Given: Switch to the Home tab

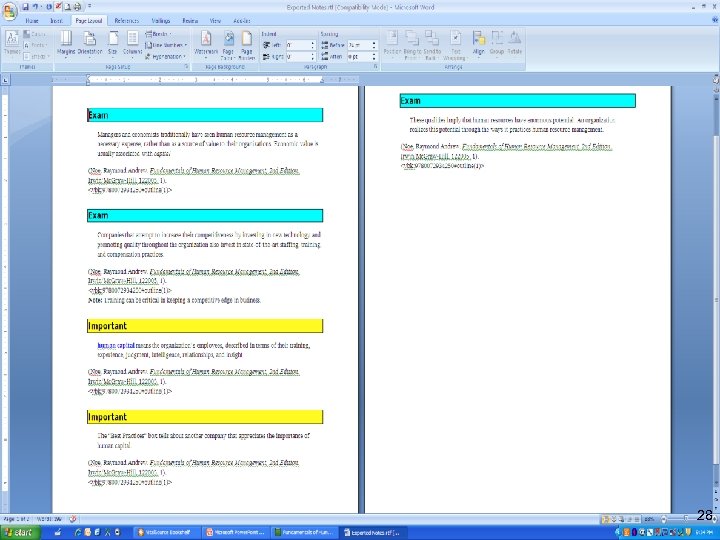Looking at the screenshot, I should coord(32,21).
